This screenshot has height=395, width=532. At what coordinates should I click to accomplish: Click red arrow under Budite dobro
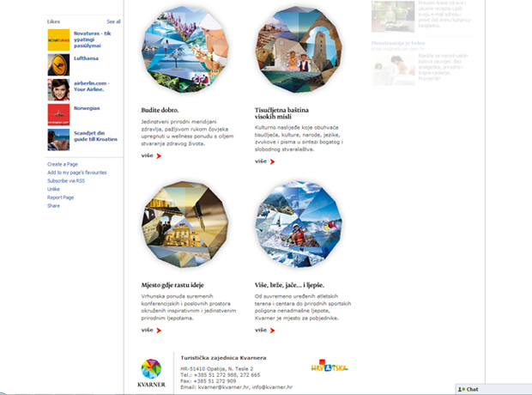click(x=159, y=155)
